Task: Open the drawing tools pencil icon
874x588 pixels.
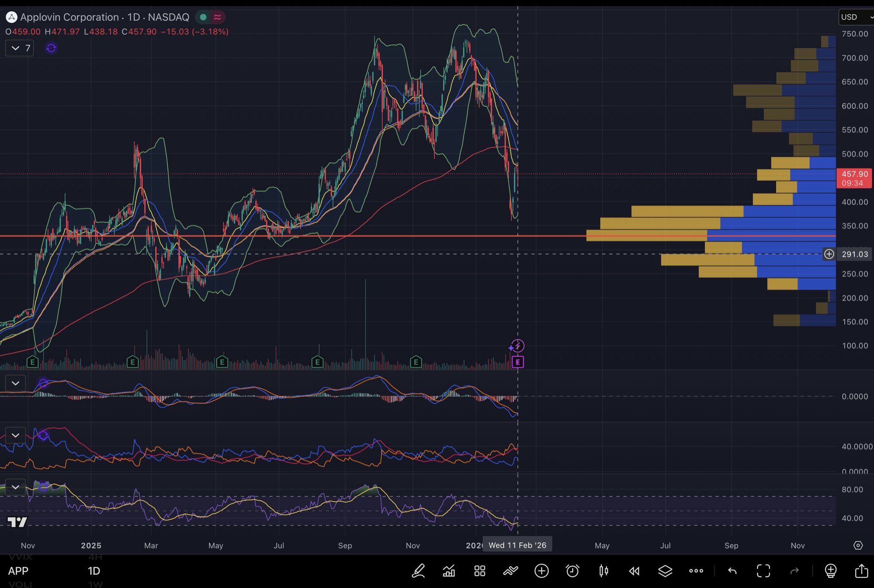Action: pyautogui.click(x=418, y=571)
